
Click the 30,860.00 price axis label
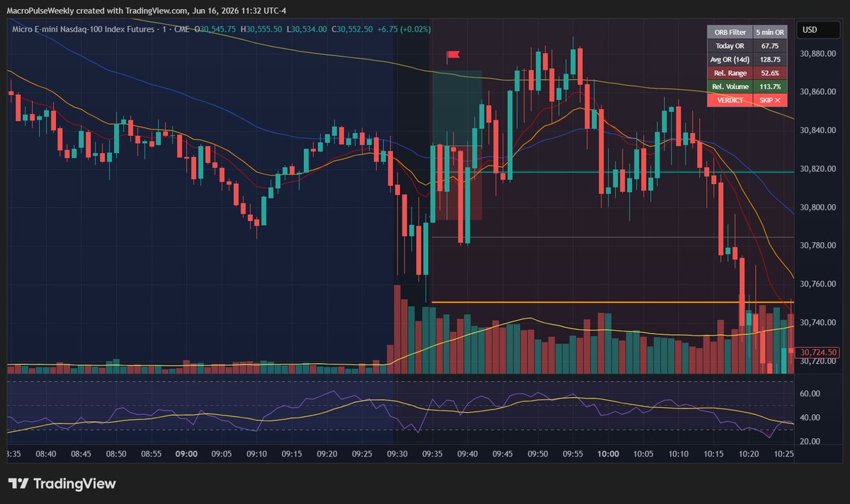(x=819, y=92)
